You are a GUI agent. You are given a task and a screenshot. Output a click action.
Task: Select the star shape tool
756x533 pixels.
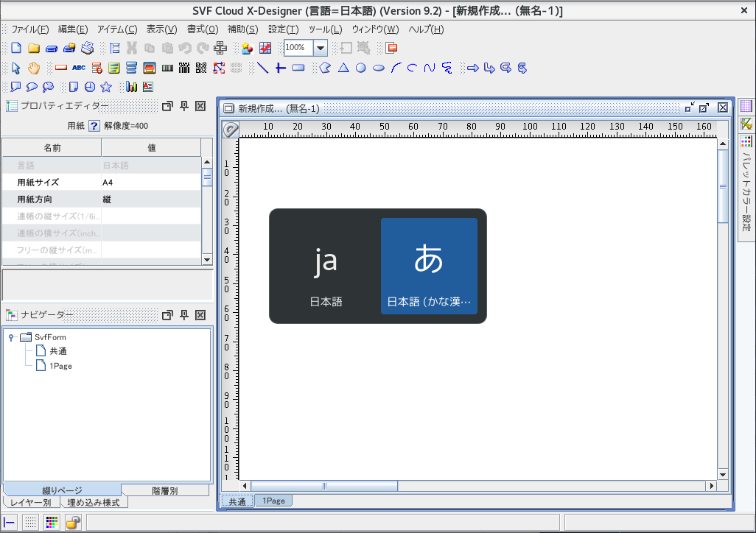[106, 87]
